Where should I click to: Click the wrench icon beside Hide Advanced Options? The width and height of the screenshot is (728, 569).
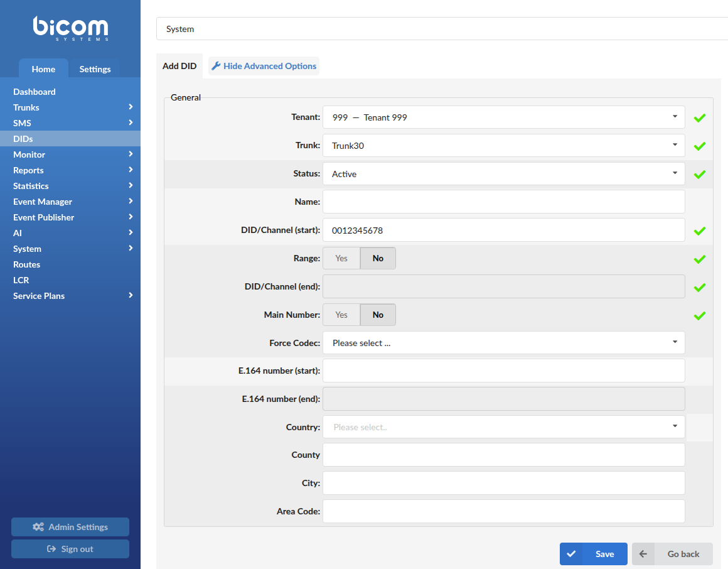click(216, 66)
